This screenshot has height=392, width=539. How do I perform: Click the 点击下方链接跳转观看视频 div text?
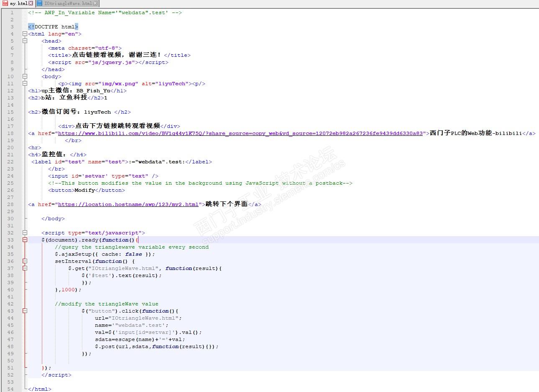pos(118,126)
